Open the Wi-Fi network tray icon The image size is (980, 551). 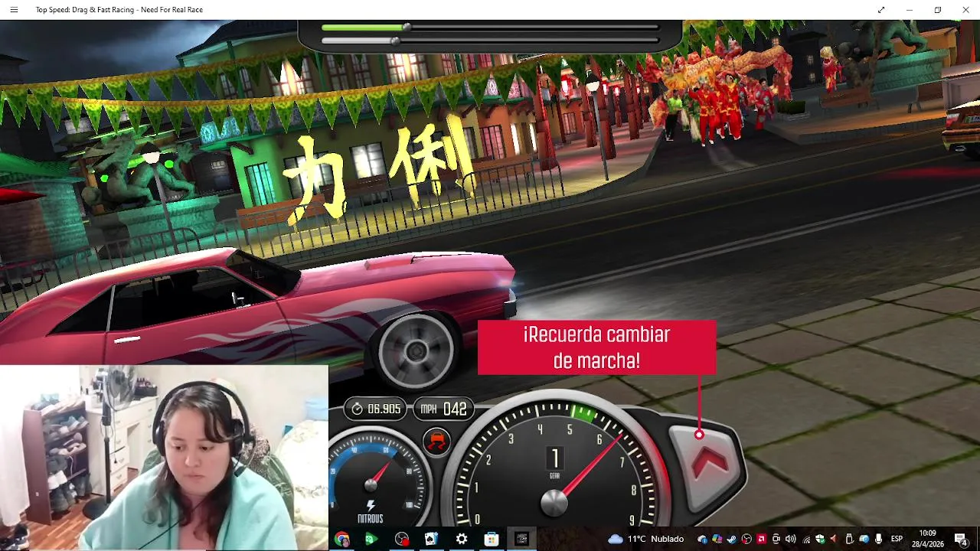806,540
